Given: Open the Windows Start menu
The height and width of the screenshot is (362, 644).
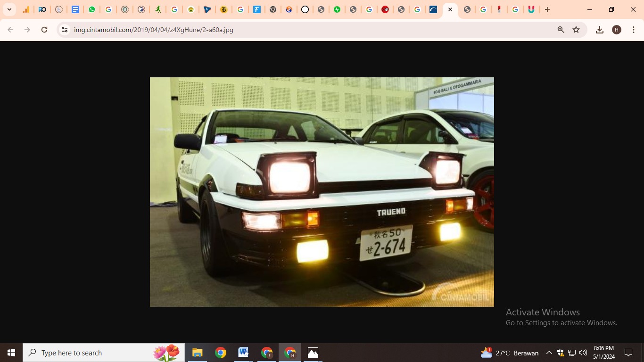Looking at the screenshot, I should tap(11, 353).
